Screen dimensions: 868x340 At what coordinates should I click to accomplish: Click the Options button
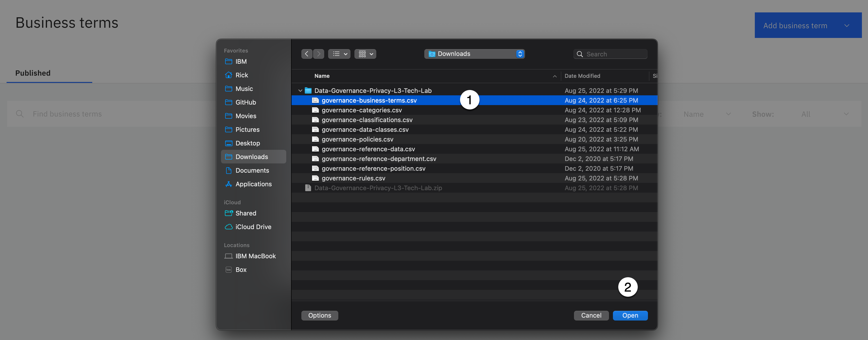pyautogui.click(x=319, y=315)
